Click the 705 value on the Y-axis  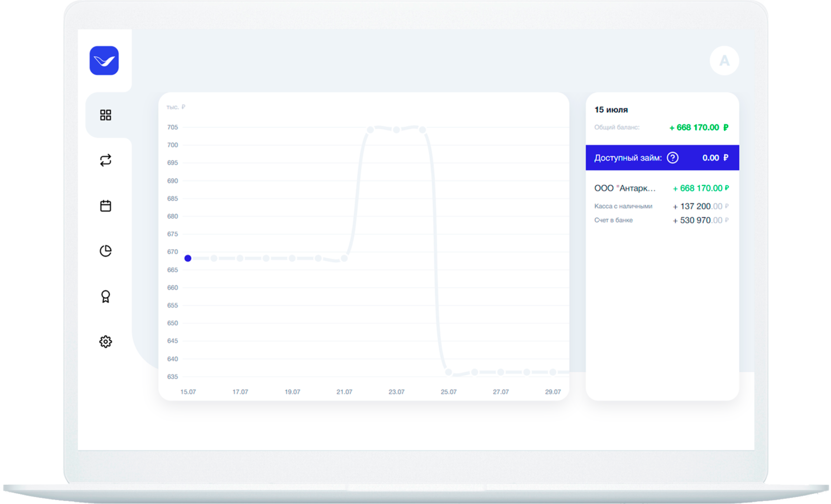coord(173,128)
